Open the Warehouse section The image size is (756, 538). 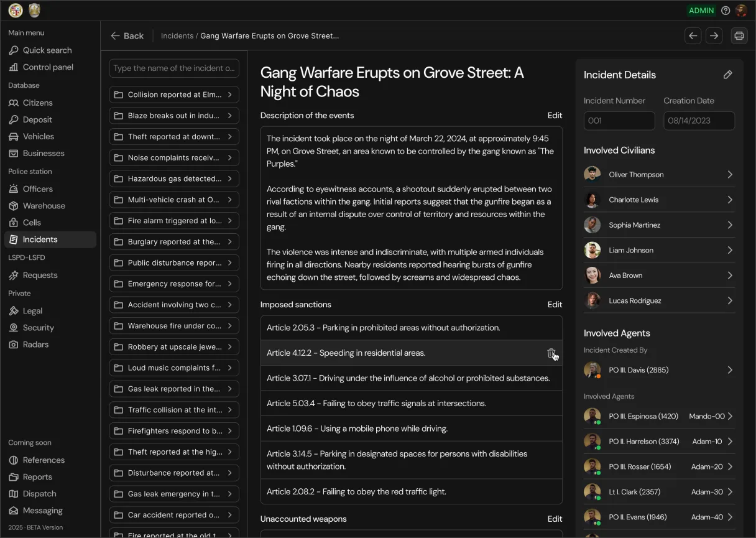pos(50,206)
